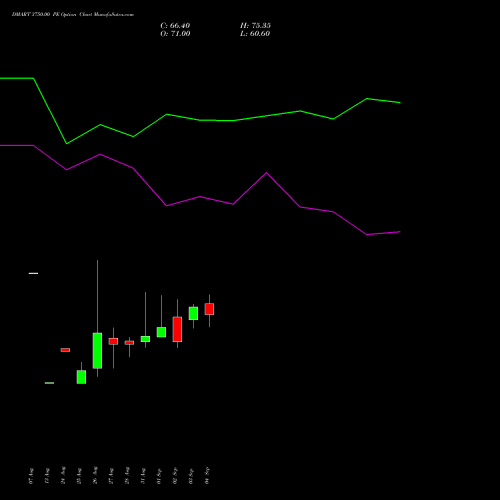Click the last red candle for 04 Sep
Screen dimensions: 500x500
(x=209, y=309)
